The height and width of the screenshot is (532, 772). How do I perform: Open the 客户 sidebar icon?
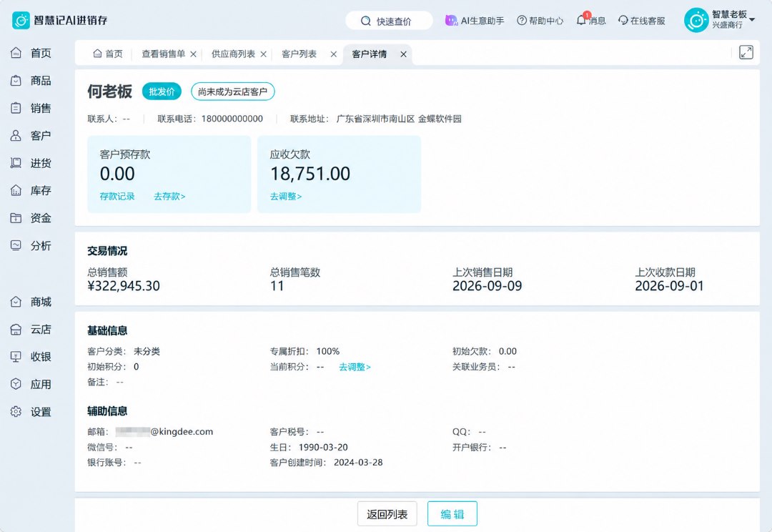click(x=16, y=135)
